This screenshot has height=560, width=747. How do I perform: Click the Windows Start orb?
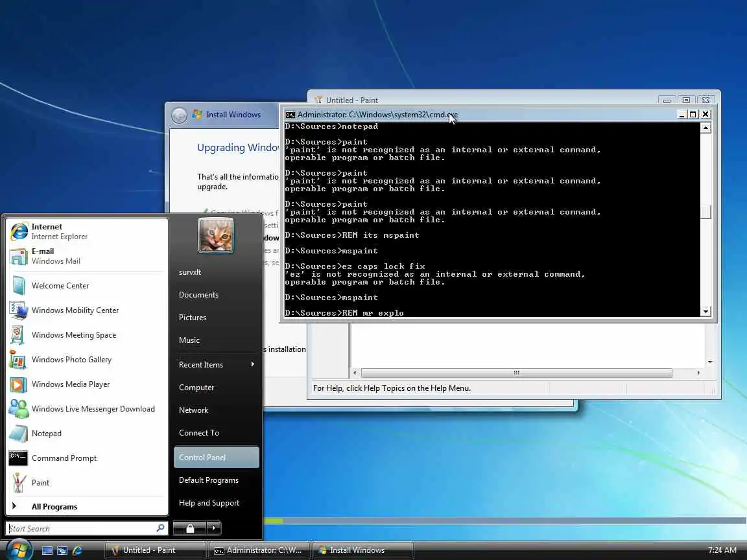click(x=19, y=550)
